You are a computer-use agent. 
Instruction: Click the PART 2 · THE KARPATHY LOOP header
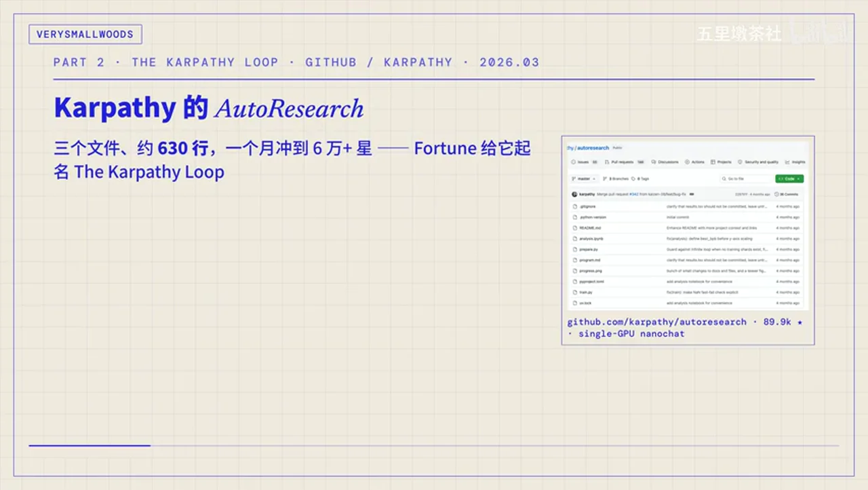296,62
